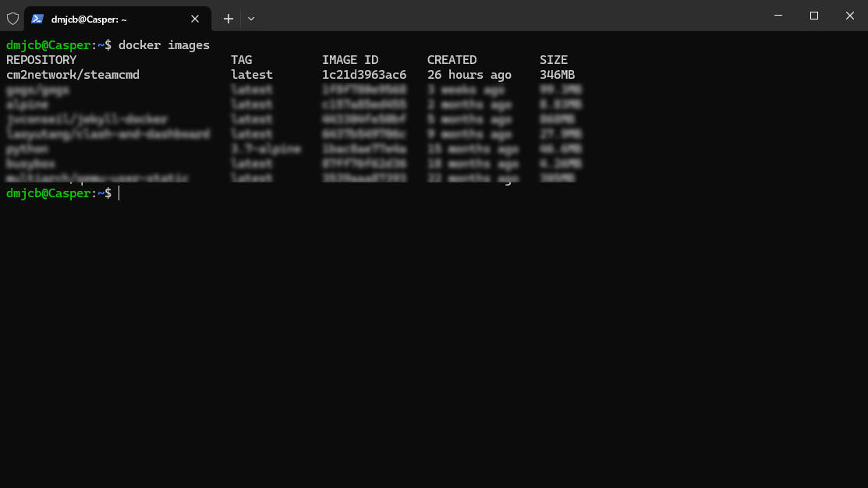Select the dmjcb@Casper terminal tab
868x488 pixels.
tap(117, 19)
